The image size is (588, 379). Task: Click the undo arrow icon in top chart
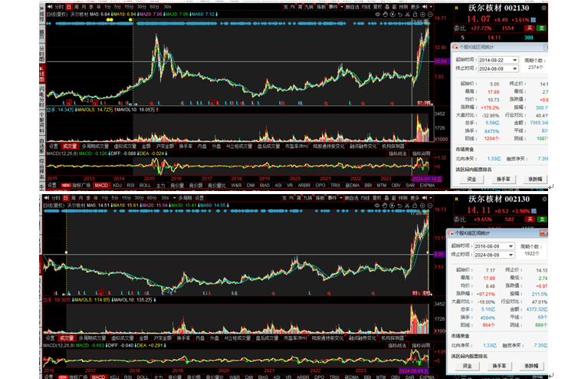(400, 15)
